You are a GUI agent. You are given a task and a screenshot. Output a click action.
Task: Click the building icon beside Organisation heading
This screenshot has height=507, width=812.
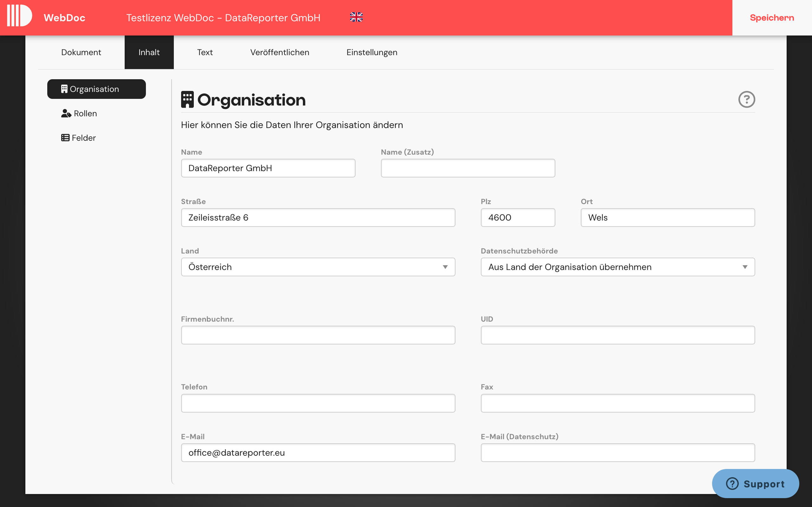click(x=187, y=99)
